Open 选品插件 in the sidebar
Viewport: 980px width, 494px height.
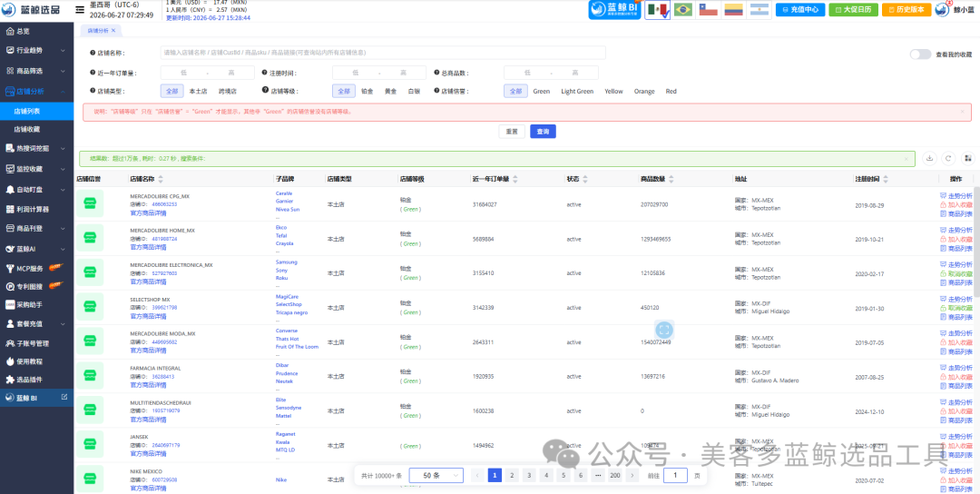(36, 379)
